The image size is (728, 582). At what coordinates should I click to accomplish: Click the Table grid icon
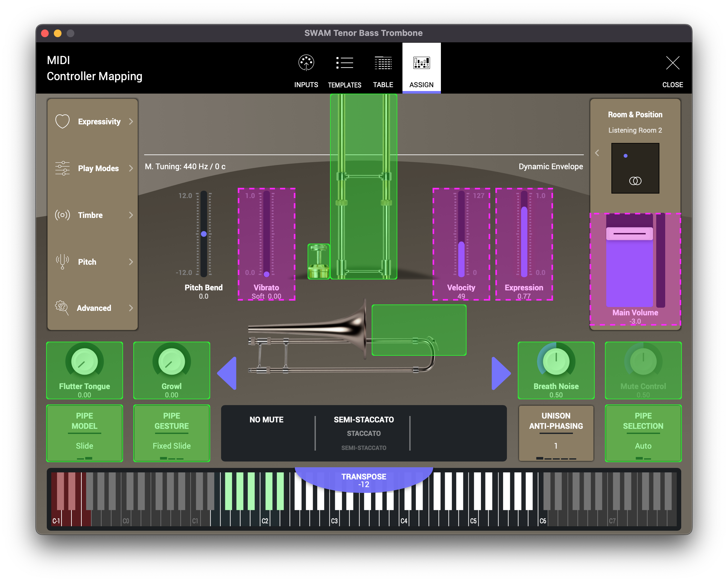click(x=383, y=63)
